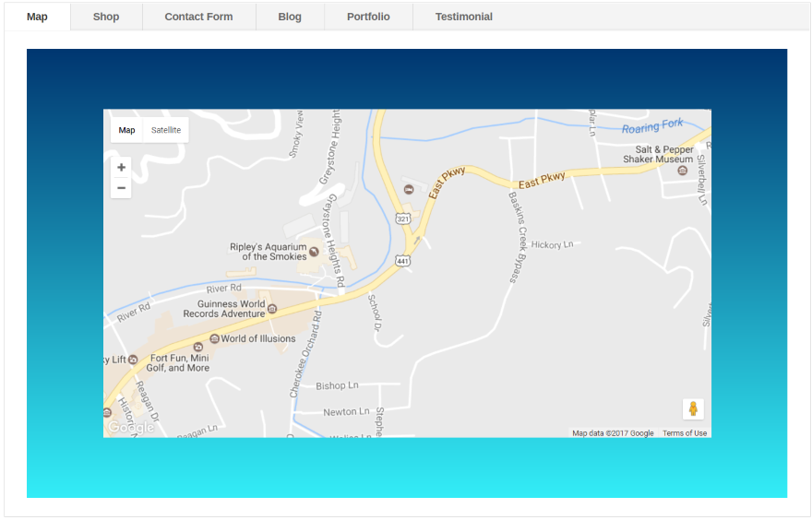Viewport: 812px width, 520px height.
Task: Click the route 441 shield
Action: (403, 261)
